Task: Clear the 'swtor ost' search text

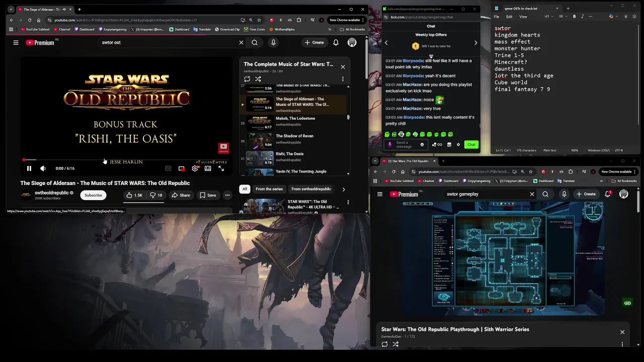Action: coord(241,43)
